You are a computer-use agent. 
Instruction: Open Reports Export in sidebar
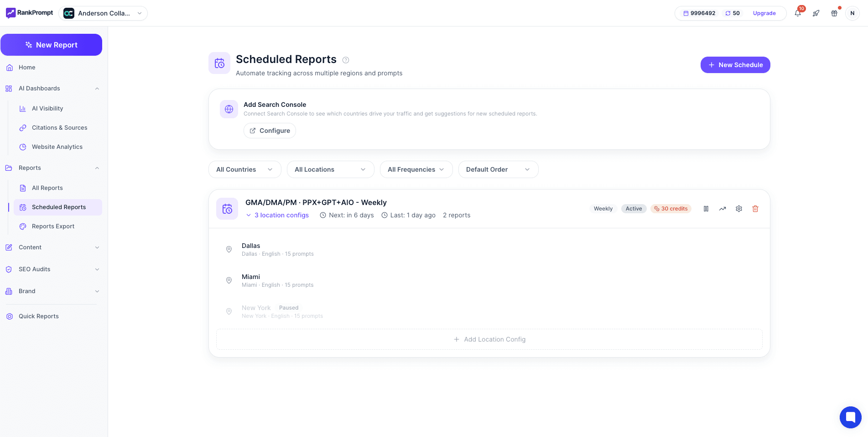(53, 226)
